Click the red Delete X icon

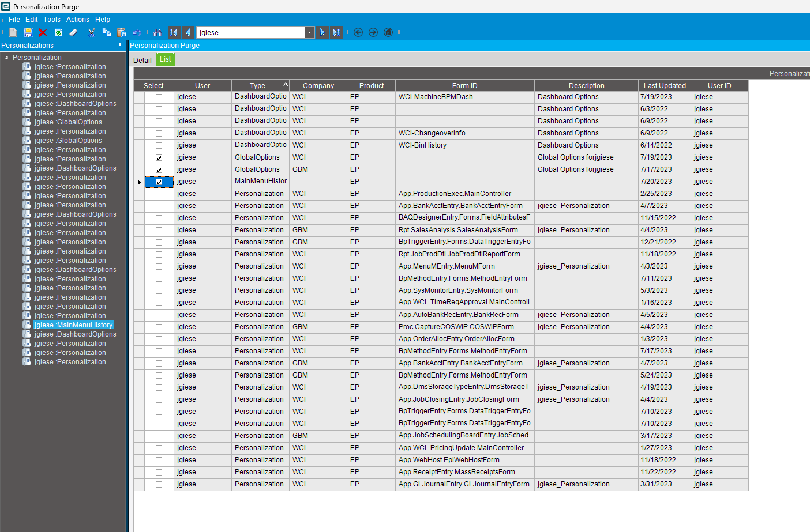pos(43,33)
